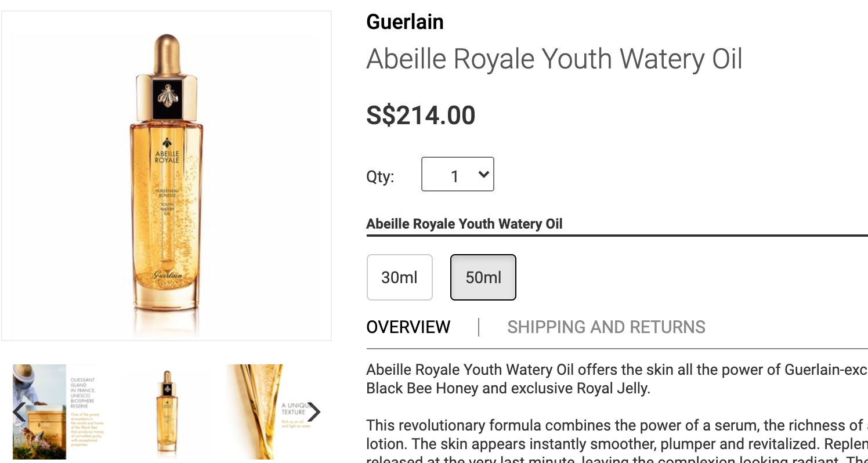Image resolution: width=868 pixels, height=463 pixels.
Task: Click the Abeille Royale Youth Watery Oil title
Action: 554,59
